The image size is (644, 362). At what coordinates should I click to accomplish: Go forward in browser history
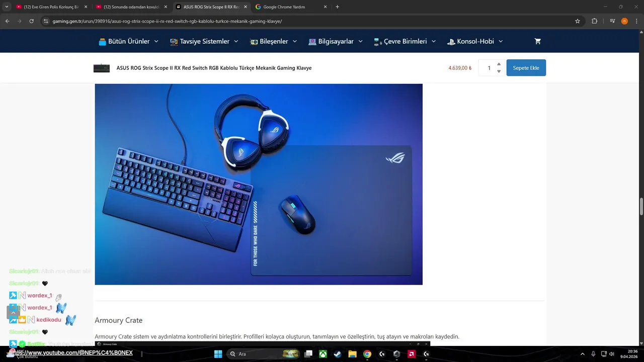19,21
